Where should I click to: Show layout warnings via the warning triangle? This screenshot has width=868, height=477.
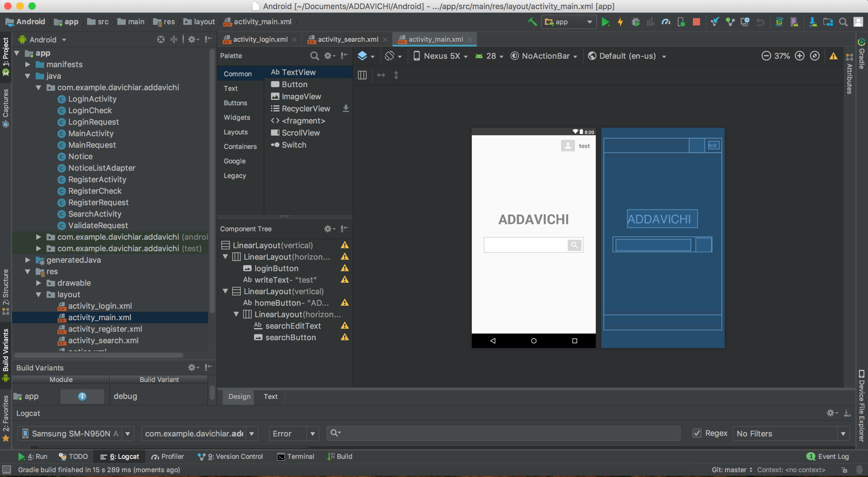(x=834, y=55)
